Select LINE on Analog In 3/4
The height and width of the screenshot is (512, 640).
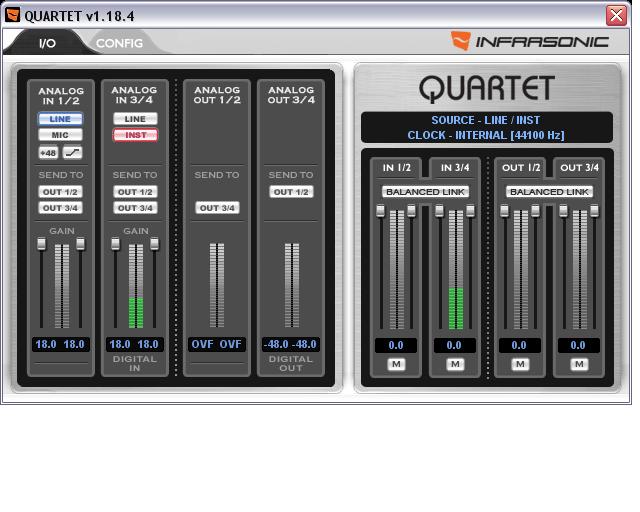[135, 119]
